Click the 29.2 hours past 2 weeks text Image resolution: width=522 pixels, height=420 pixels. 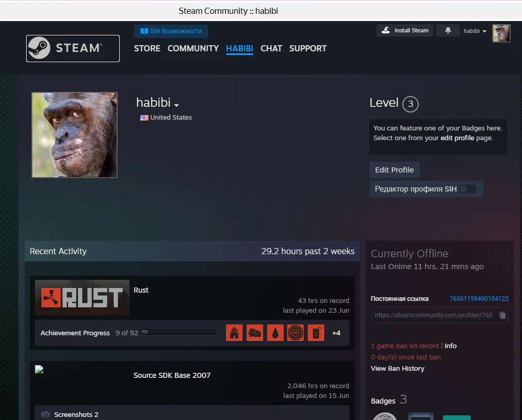pos(308,251)
